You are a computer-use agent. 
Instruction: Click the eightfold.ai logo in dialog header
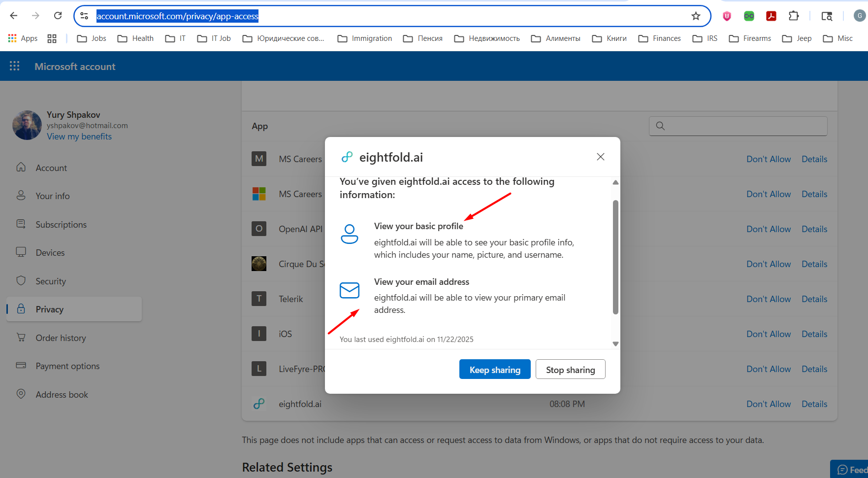pos(347,157)
